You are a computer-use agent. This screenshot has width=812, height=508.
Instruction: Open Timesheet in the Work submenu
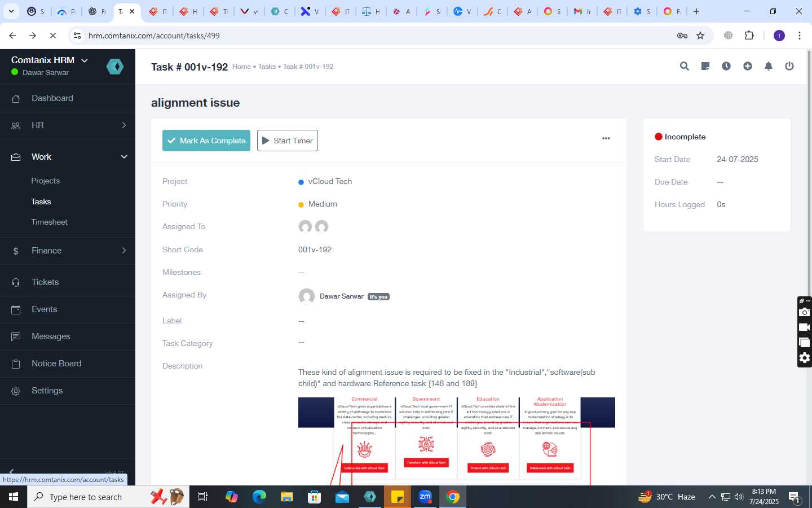[50, 222]
